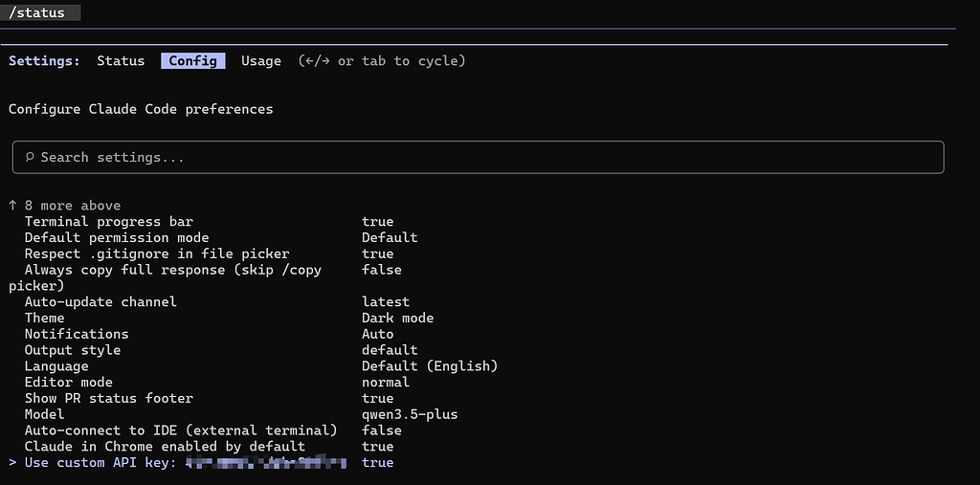Click the 'Auto' notifications value
This screenshot has height=485, width=980.
coord(377,335)
